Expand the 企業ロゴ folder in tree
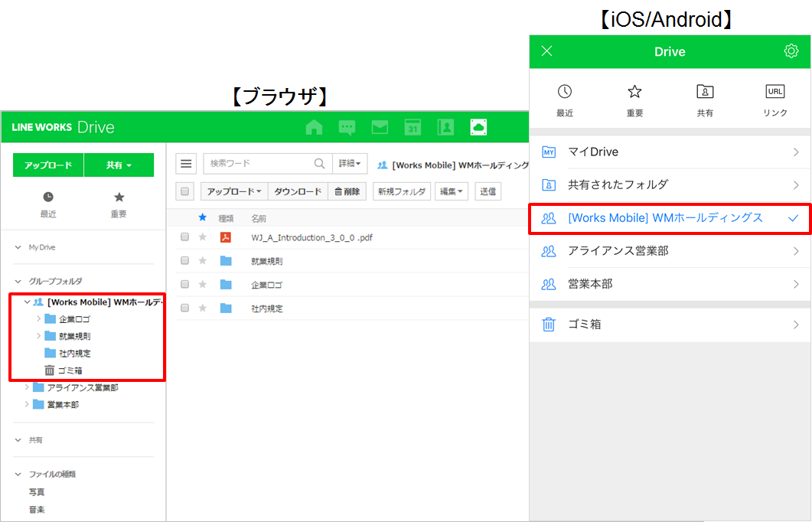 click(x=39, y=319)
